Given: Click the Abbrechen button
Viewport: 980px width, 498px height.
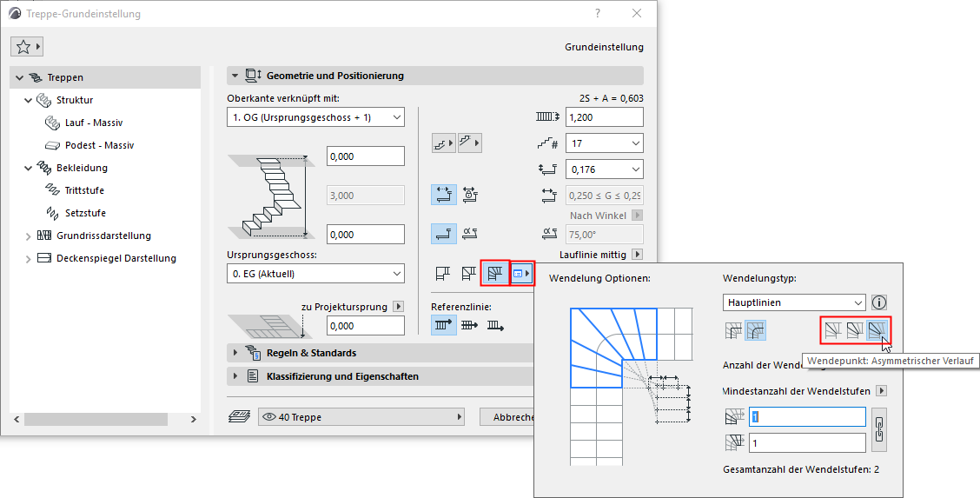Looking at the screenshot, I should tap(507, 417).
